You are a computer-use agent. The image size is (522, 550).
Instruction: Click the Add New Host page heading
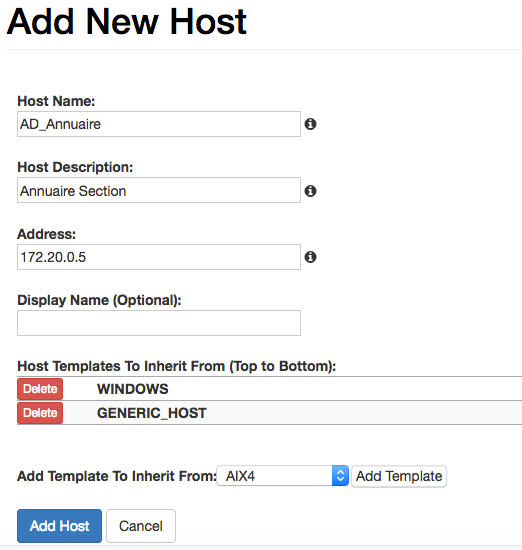tap(127, 22)
